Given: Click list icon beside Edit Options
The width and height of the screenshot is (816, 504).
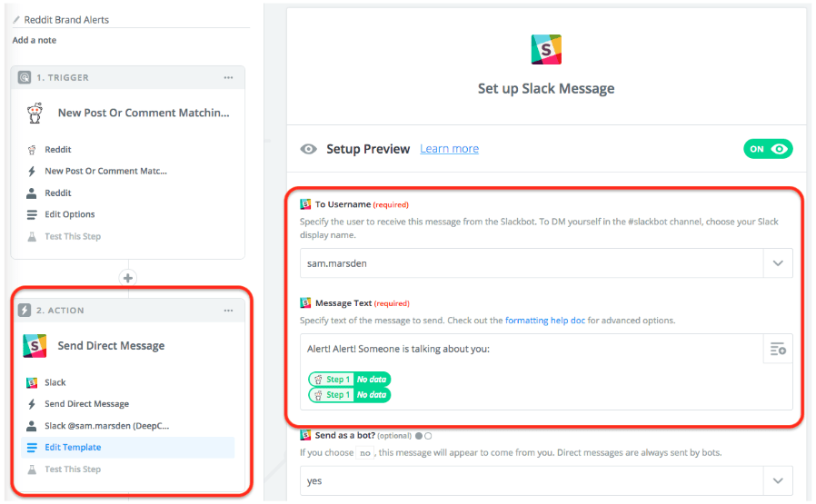Looking at the screenshot, I should 32,214.
